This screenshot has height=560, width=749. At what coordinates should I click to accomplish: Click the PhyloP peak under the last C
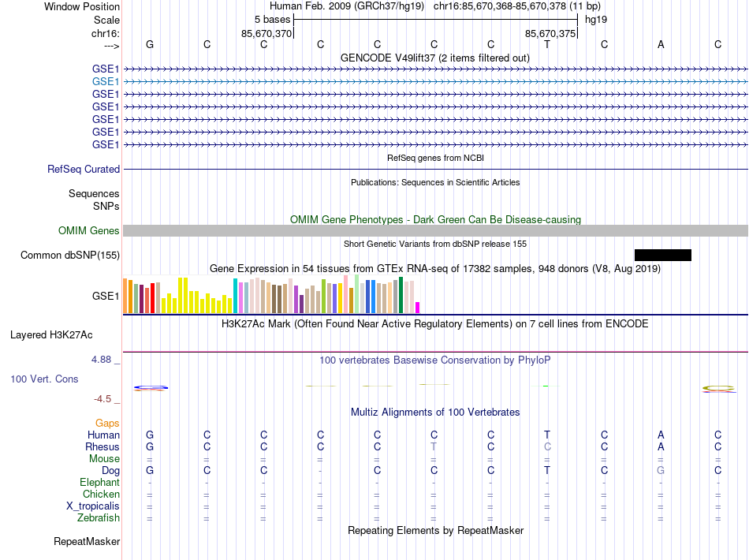click(x=718, y=389)
